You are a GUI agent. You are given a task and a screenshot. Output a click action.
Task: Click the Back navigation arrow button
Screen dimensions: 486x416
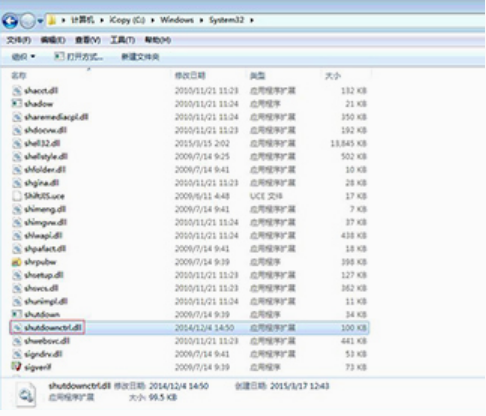pyautogui.click(x=10, y=21)
